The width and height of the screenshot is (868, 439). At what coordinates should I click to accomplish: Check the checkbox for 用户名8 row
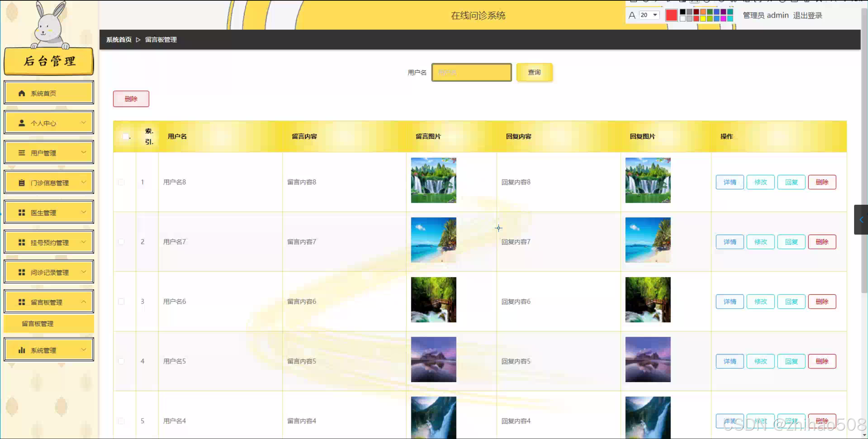point(121,182)
